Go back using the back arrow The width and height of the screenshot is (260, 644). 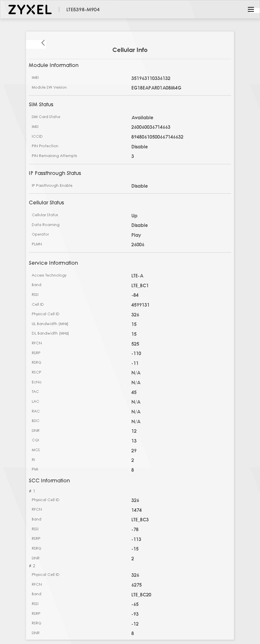(43, 43)
